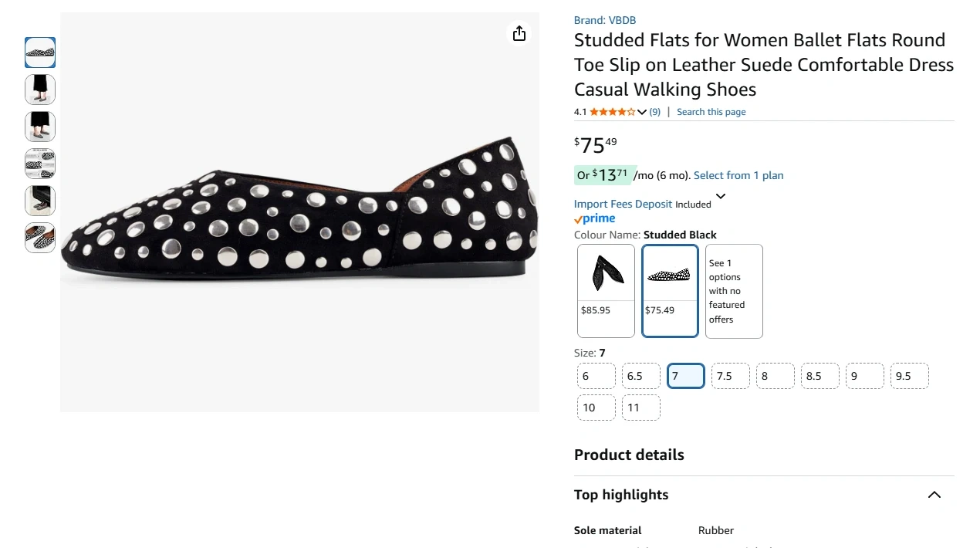The image size is (980, 548).
Task: View fourth thumbnail with shoe detail infographic
Action: tap(40, 164)
